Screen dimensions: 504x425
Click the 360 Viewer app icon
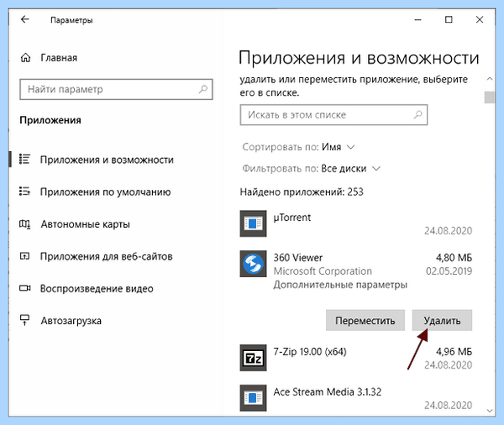point(253,264)
